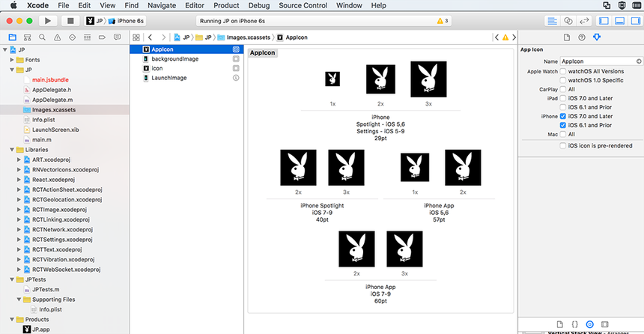Show the Version editor

point(584,21)
